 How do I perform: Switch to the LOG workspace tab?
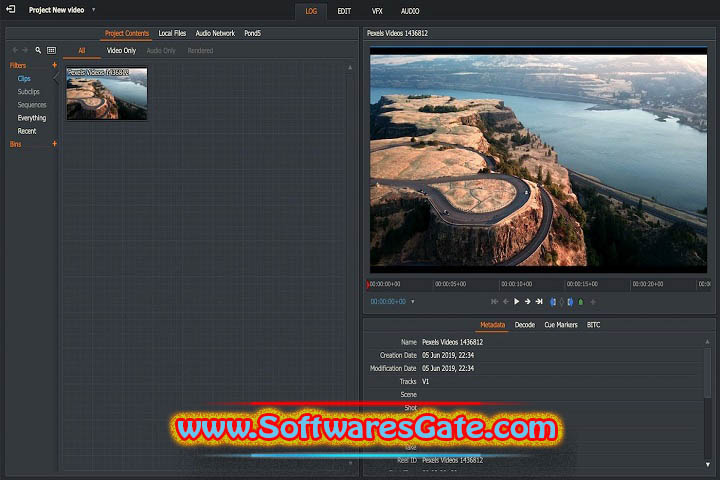[x=311, y=11]
